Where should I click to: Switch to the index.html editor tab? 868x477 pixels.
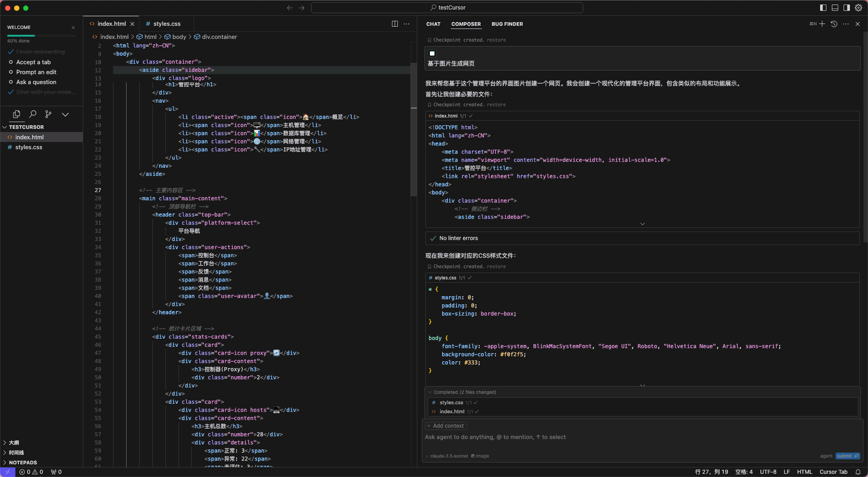pos(111,24)
